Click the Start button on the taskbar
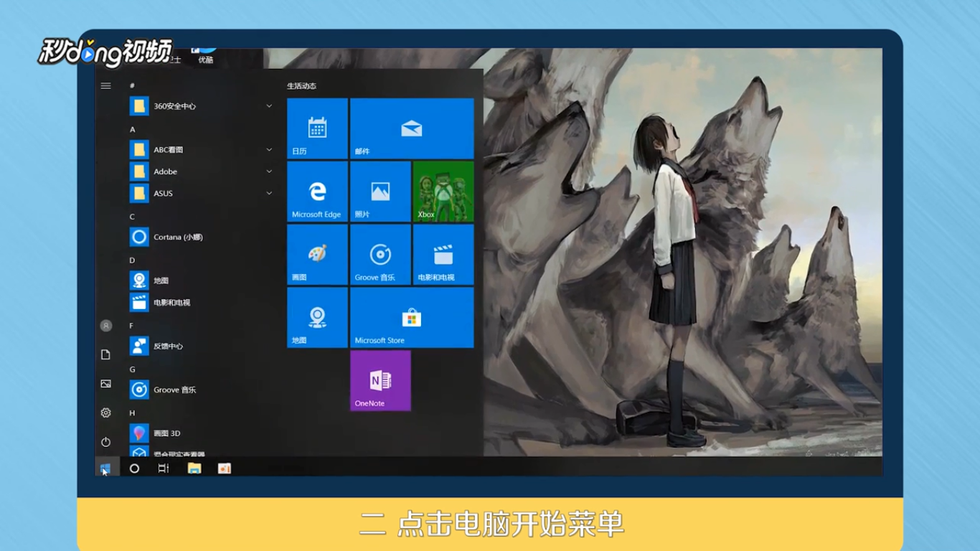The height and width of the screenshot is (551, 980). [105, 468]
